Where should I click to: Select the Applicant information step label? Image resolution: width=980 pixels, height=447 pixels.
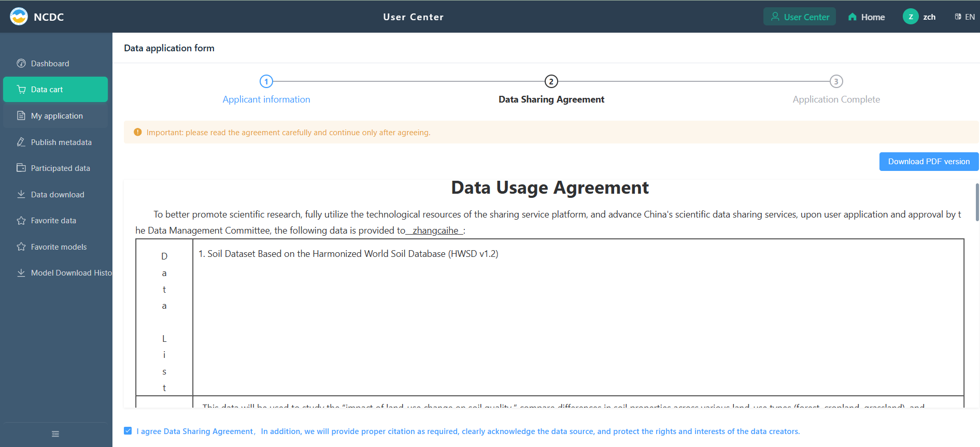[266, 99]
